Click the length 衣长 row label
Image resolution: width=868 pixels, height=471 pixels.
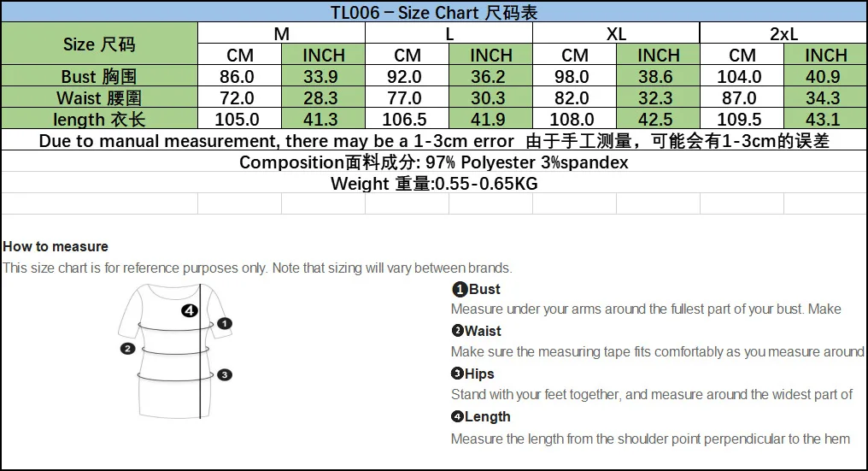[x=99, y=119]
